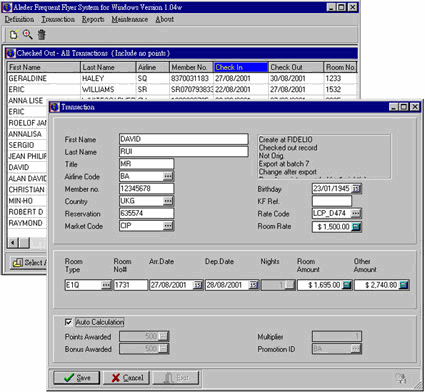The width and height of the screenshot is (425, 392).
Task: Open the Reports menu
Action: [x=93, y=19]
